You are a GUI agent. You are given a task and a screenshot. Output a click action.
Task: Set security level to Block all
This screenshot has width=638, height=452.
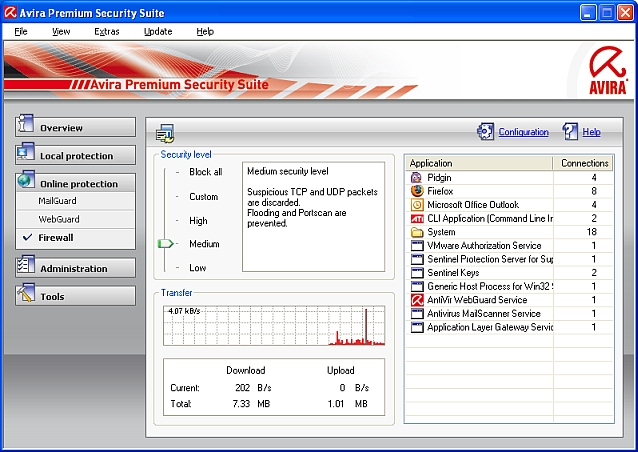(x=205, y=172)
